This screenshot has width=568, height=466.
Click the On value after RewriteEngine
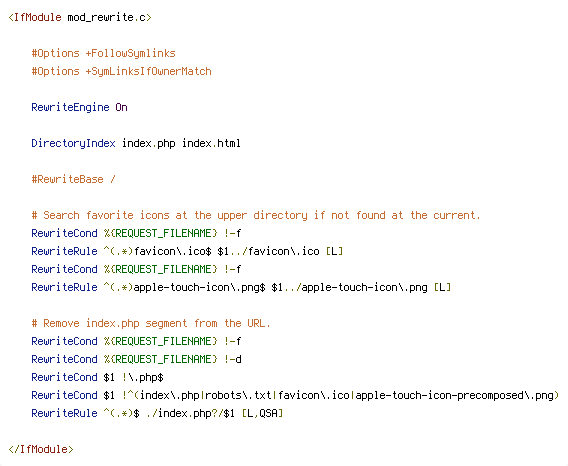pyautogui.click(x=121, y=108)
